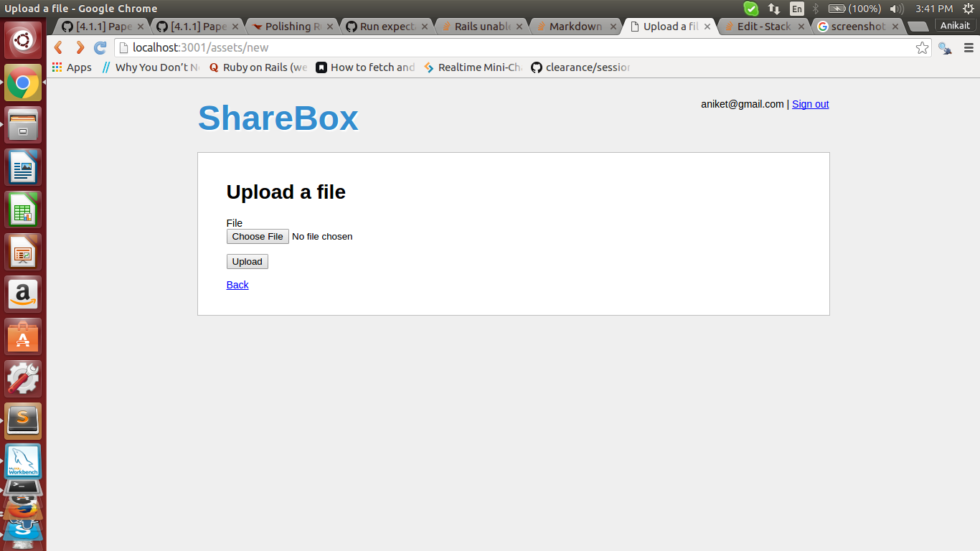Go back using browser back arrow
Screen dimensions: 980x551
click(x=59, y=48)
